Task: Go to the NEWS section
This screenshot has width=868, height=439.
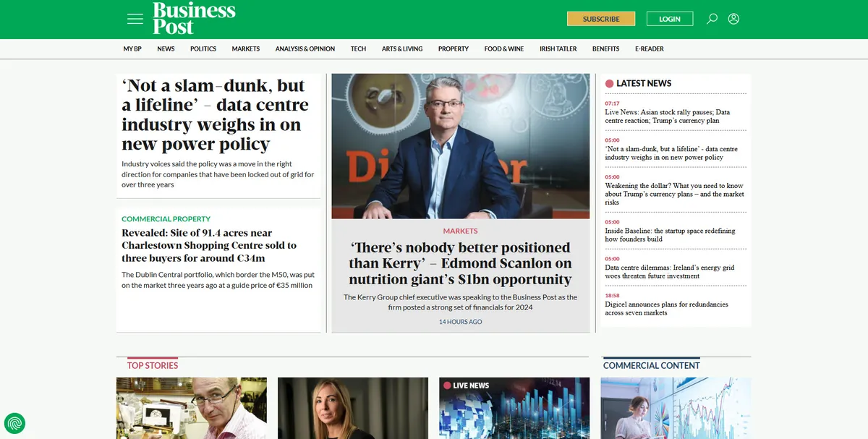Action: 166,48
